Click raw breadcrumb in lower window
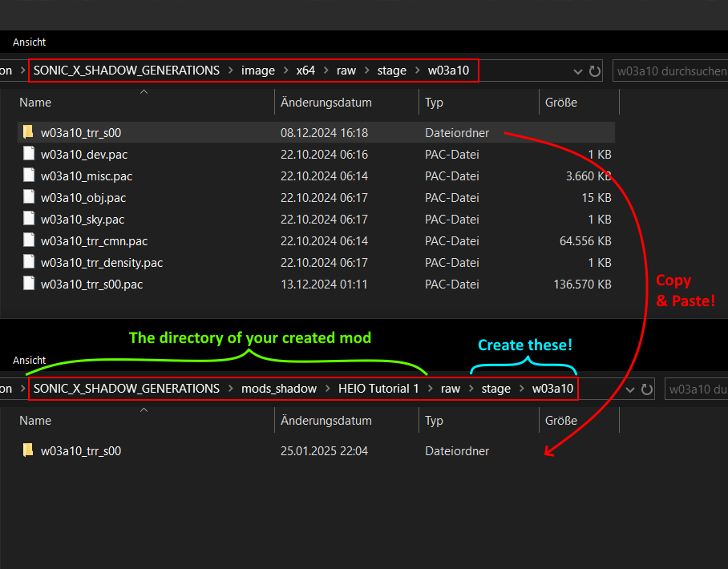Screen dimensions: 728x569 click(x=451, y=389)
